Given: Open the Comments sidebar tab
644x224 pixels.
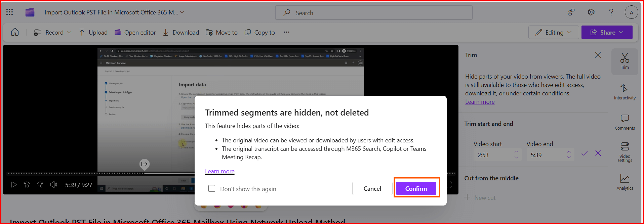Looking at the screenshot, I should click(625, 122).
